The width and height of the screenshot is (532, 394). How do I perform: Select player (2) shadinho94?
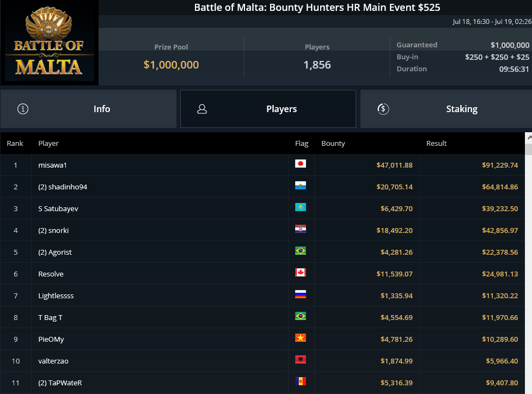pos(262,187)
